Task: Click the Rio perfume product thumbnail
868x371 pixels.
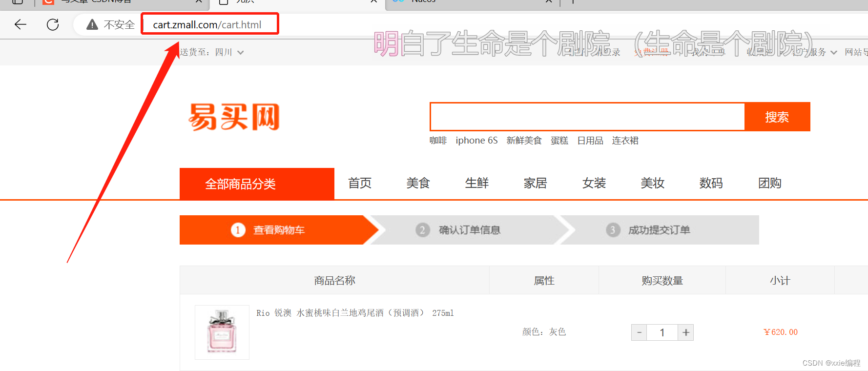Action: point(222,332)
